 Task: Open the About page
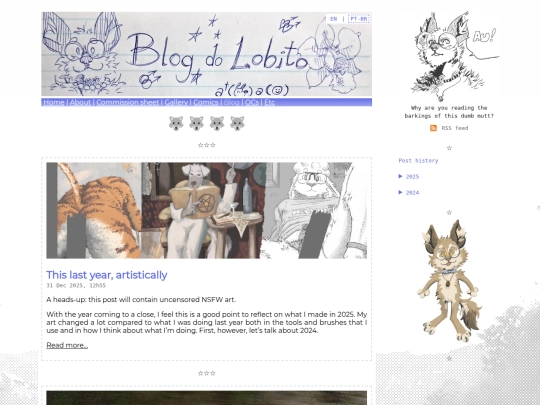pos(80,102)
